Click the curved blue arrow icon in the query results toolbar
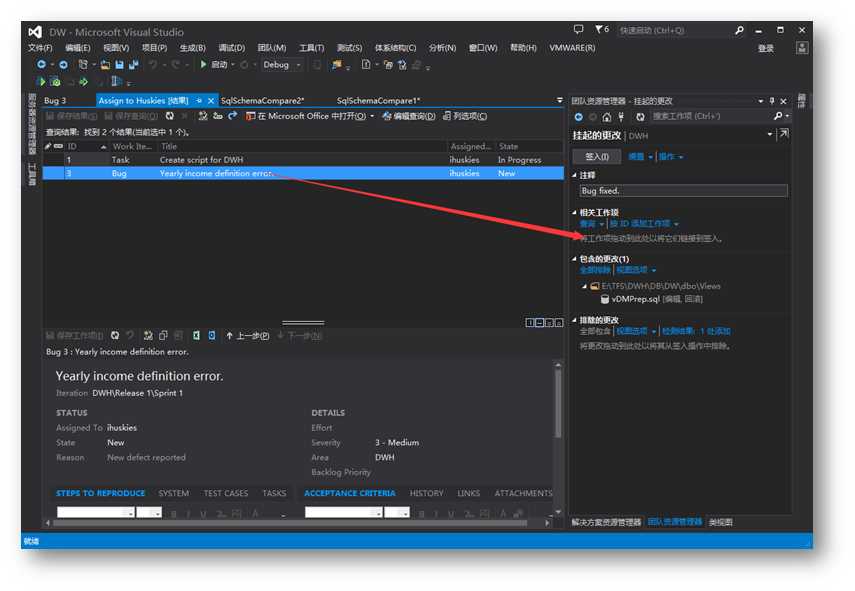Image resolution: width=855 pixels, height=591 pixels. click(233, 116)
